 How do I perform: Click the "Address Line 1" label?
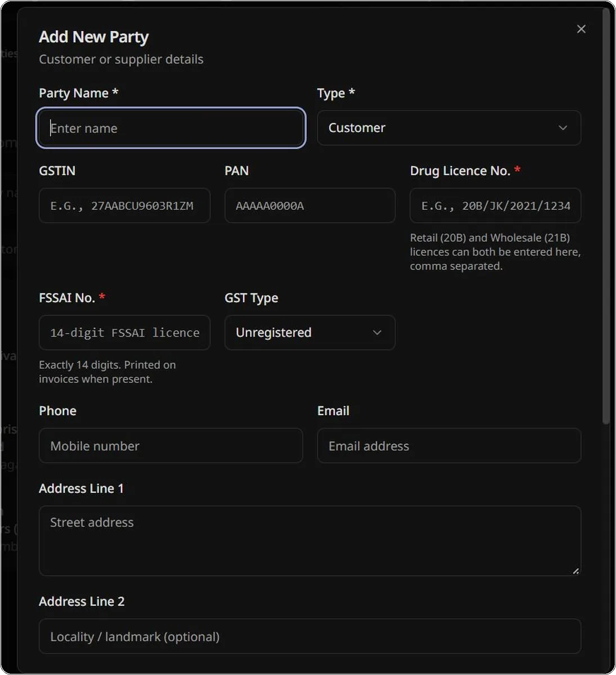tap(81, 489)
